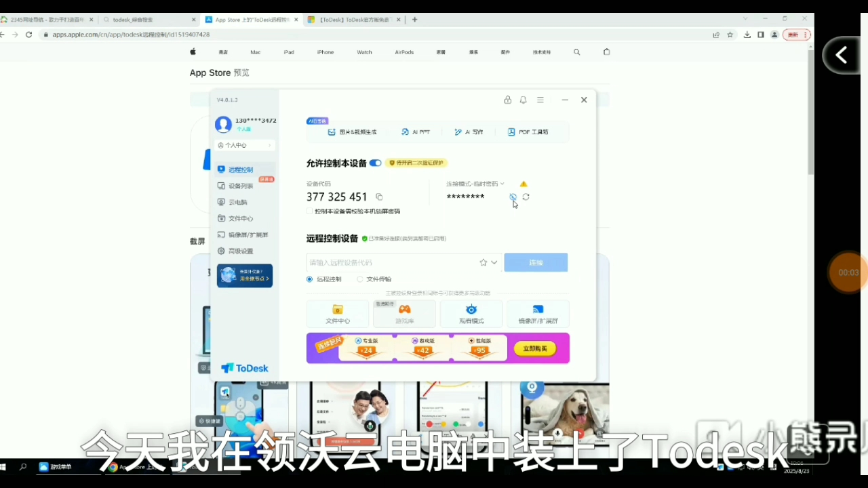Image resolution: width=868 pixels, height=488 pixels.
Task: Open 镜像屏/扩展屏 shortcut card
Action: click(x=538, y=314)
